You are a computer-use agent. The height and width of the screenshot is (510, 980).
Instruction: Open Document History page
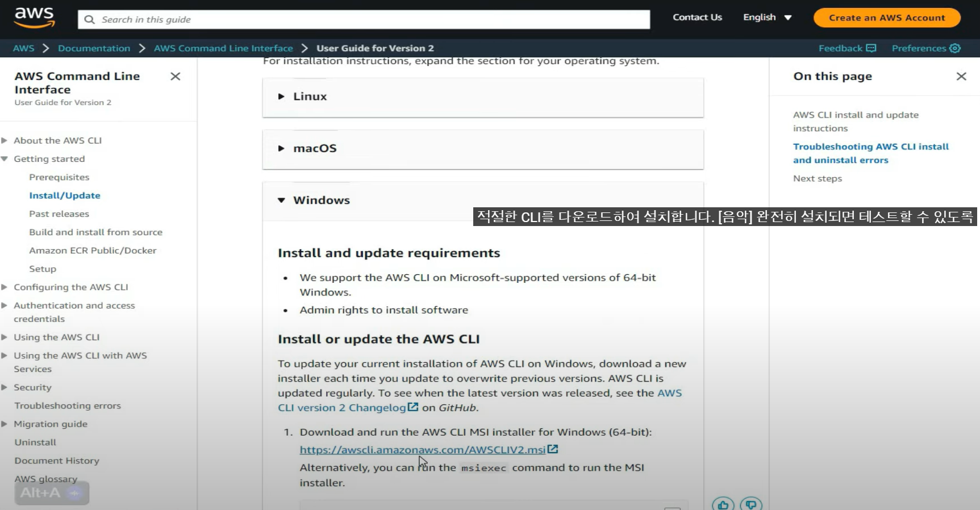tap(57, 461)
